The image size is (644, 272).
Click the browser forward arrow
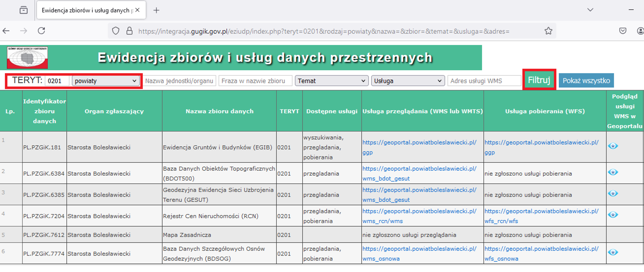click(x=23, y=31)
